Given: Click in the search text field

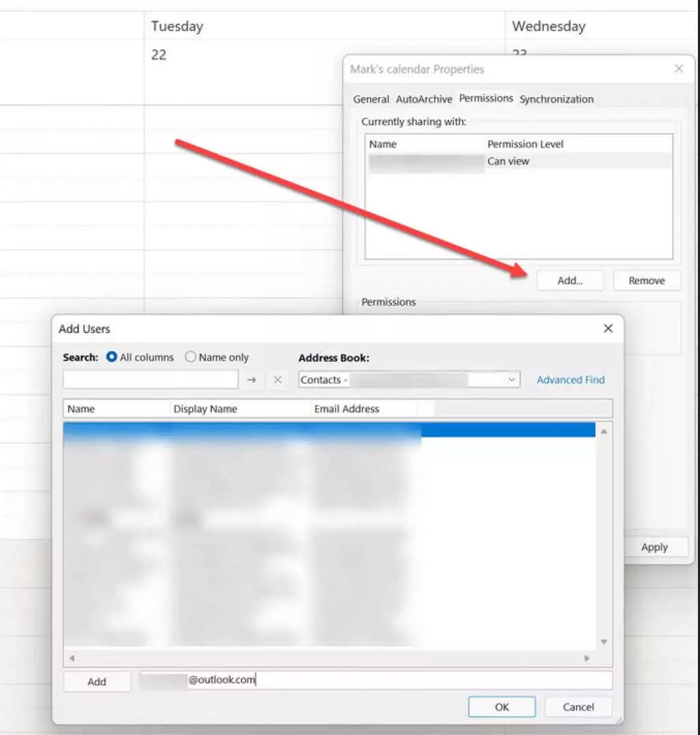Looking at the screenshot, I should click(150, 380).
